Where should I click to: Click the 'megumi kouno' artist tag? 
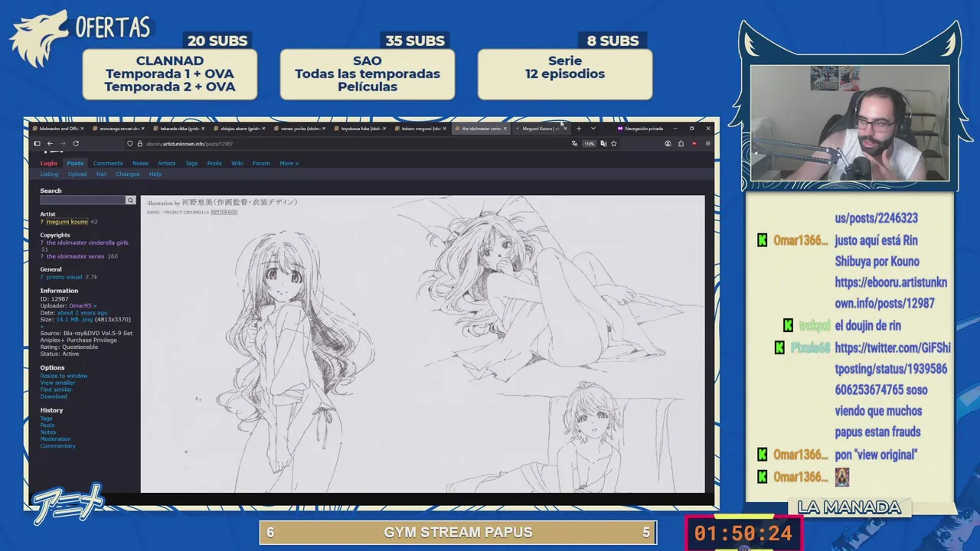(67, 222)
